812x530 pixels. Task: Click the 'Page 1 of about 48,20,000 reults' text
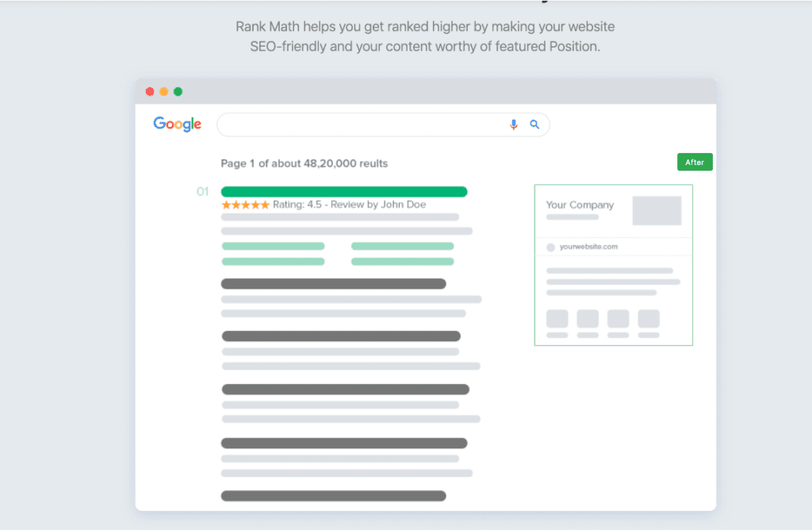tap(304, 163)
